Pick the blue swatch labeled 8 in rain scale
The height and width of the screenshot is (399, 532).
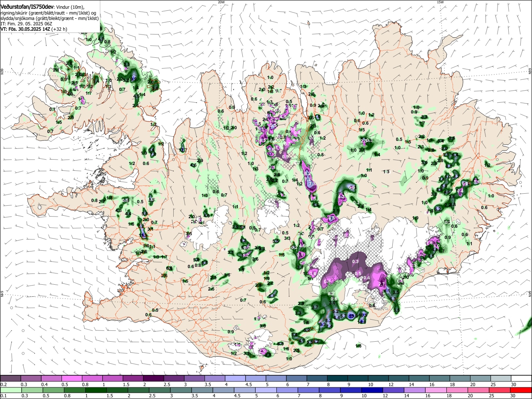coord(329,390)
